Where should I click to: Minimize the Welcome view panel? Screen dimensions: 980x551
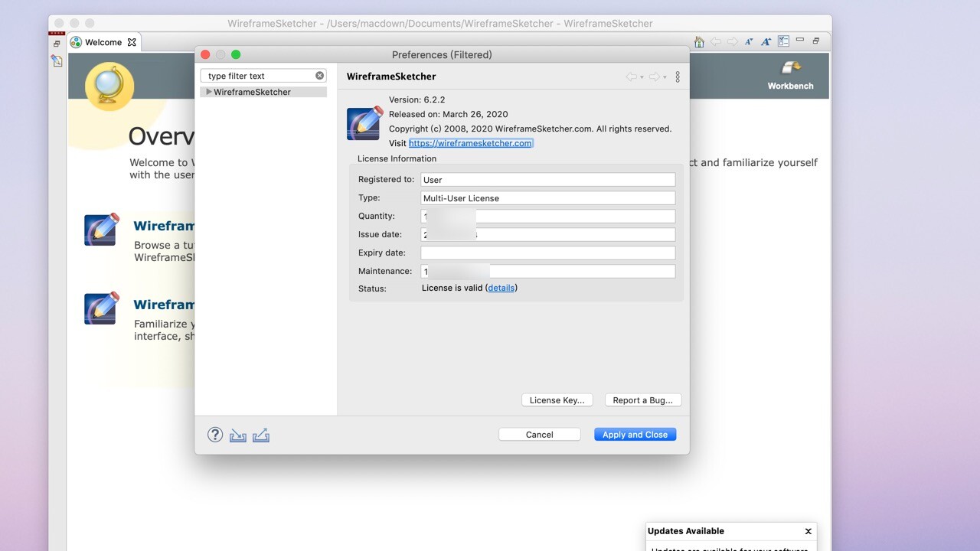point(800,40)
